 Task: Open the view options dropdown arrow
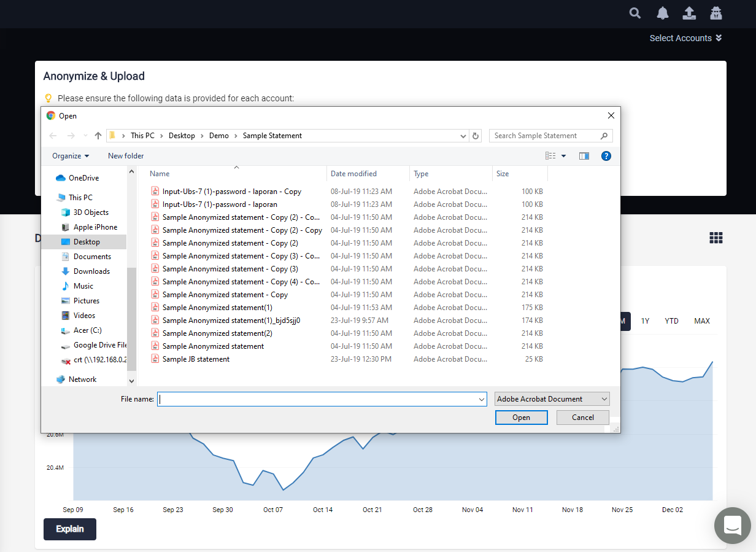(563, 156)
